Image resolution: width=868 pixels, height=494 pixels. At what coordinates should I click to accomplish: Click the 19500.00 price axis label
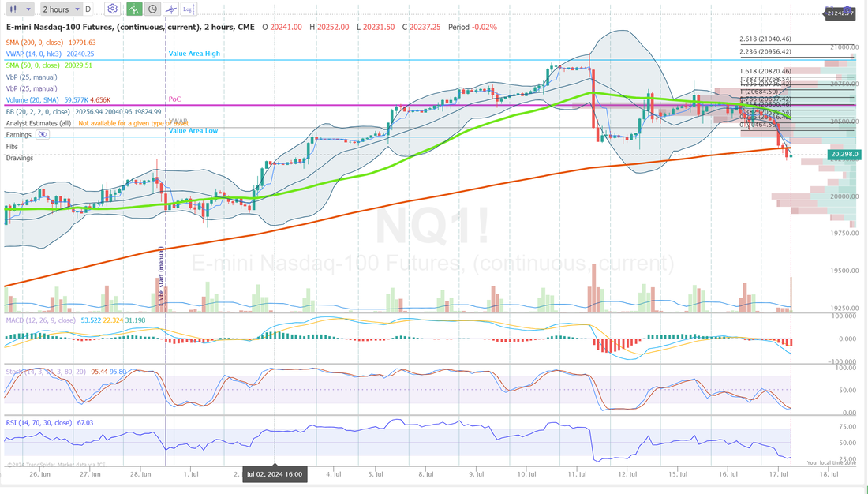tap(844, 271)
